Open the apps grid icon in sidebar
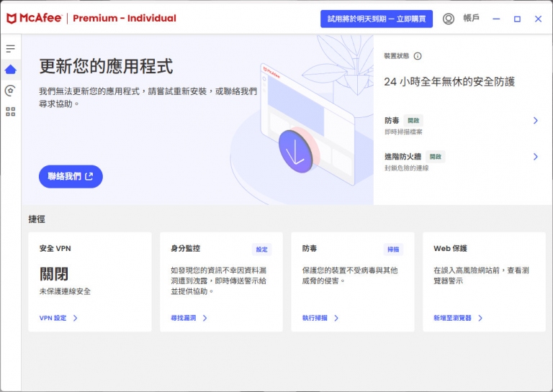The width and height of the screenshot is (553, 392). 11,112
